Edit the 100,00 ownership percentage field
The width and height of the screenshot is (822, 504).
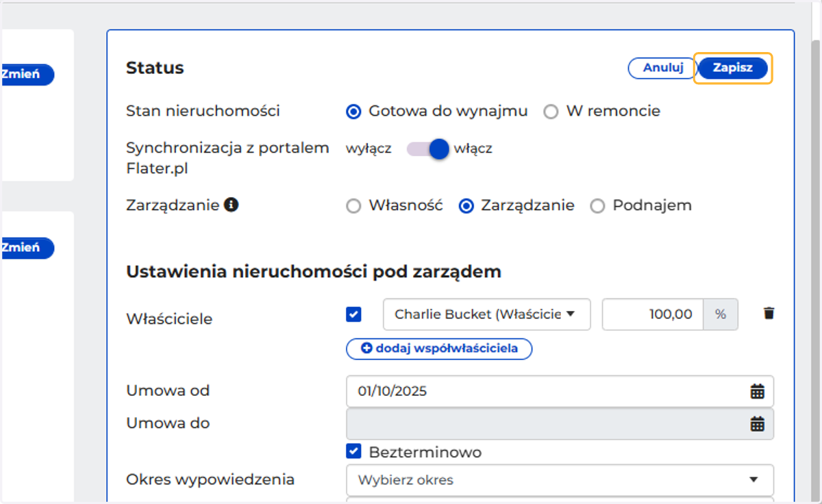[653, 314]
